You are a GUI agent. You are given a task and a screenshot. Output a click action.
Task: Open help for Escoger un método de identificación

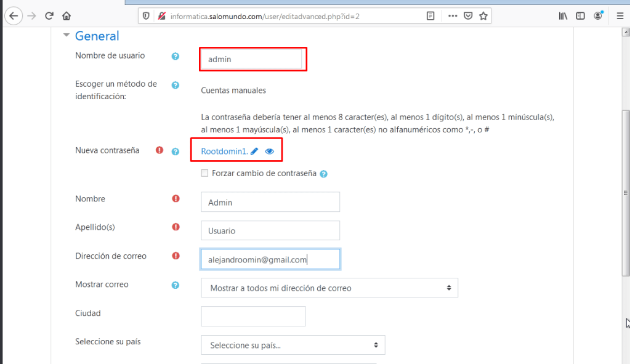tap(175, 85)
